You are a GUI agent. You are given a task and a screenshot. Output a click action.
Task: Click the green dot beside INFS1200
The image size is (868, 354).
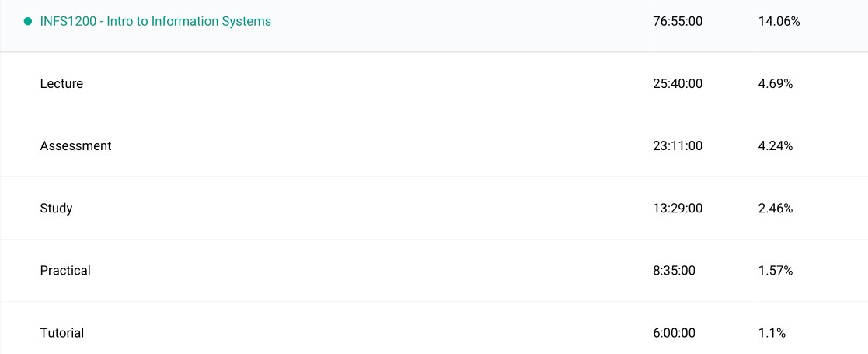28,22
